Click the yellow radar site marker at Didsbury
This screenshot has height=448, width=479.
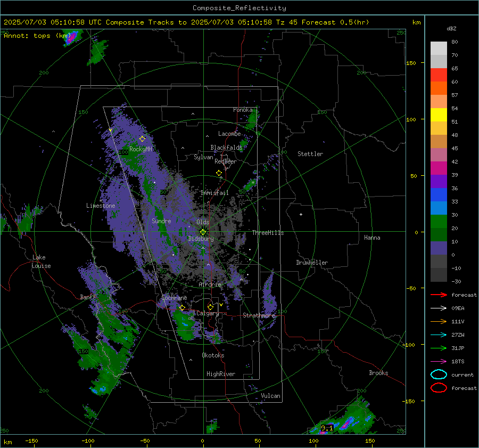203,232
